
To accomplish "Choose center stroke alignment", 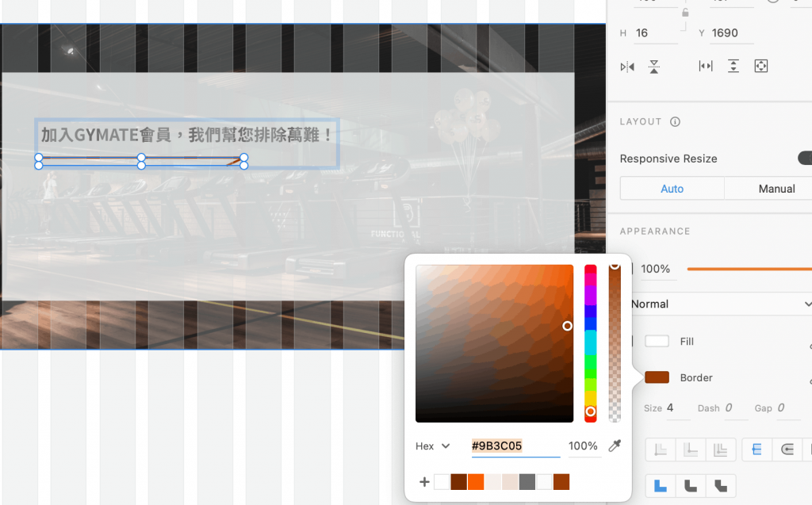I will pos(691,450).
